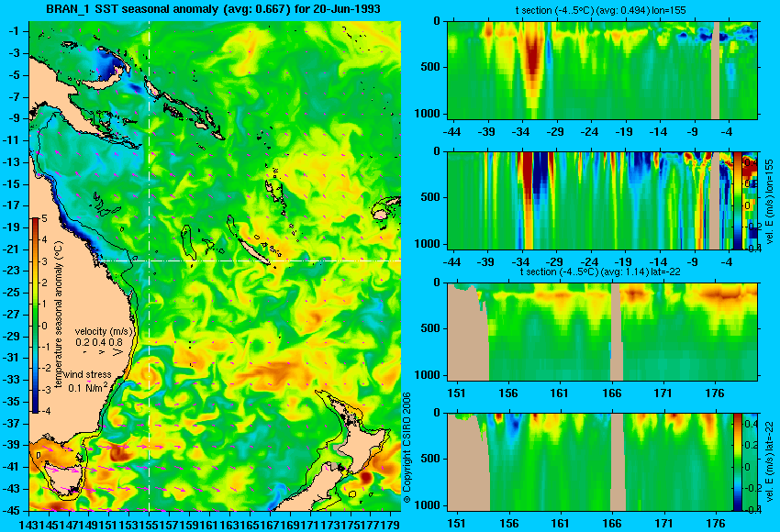The width and height of the screenshot is (780, 532).
Task: Click the "0.1 N/m²" wind stress value
Action: coord(87,387)
